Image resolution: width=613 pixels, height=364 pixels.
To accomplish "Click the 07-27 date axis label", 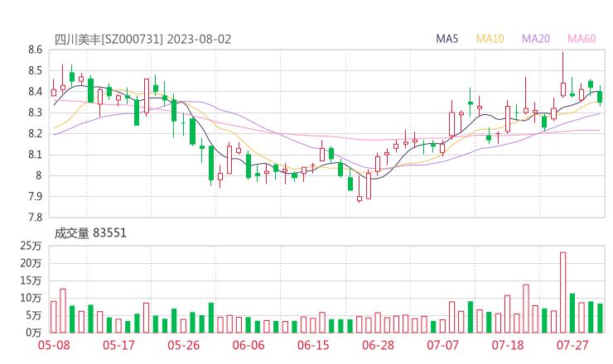I will pos(572,345).
